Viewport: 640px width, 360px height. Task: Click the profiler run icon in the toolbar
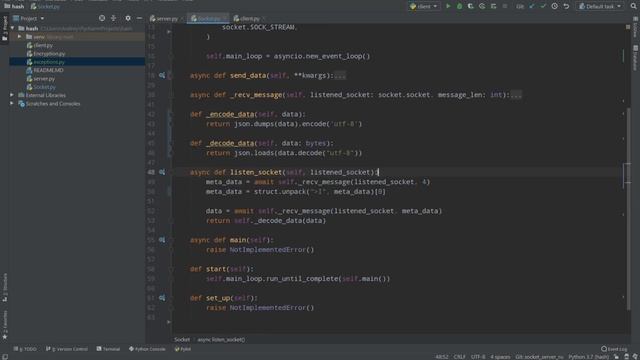(x=482, y=6)
